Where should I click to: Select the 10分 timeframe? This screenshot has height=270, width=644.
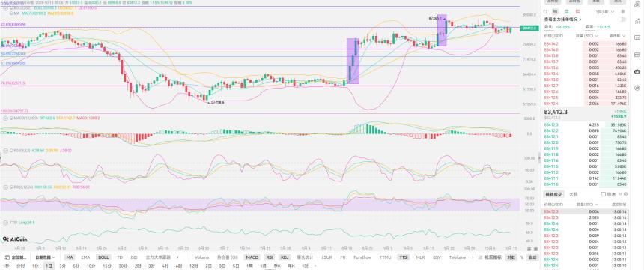[x=91, y=266]
